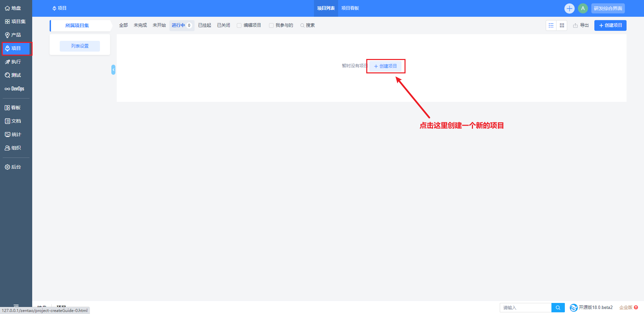Click the blue search button at the bottom
Screen dimensions: 644x314
[558, 308]
